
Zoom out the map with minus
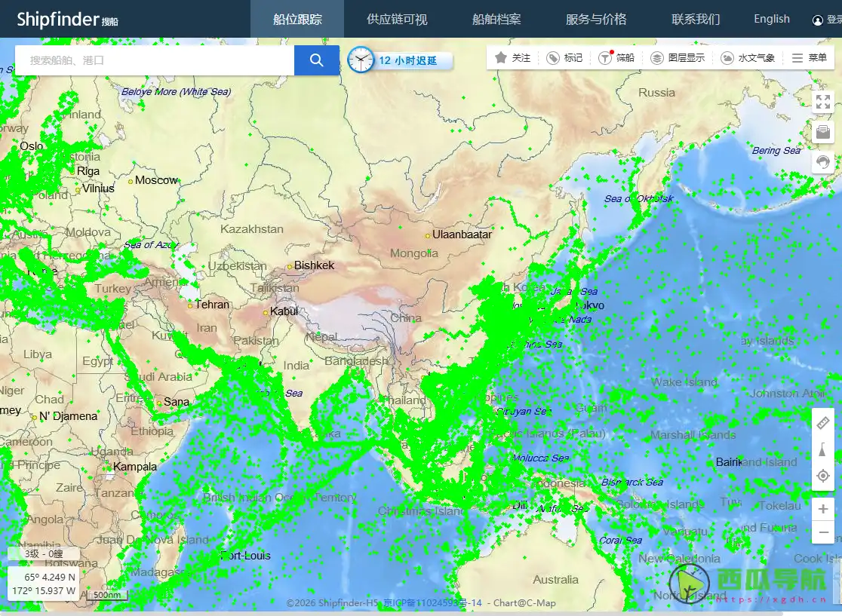(x=823, y=532)
